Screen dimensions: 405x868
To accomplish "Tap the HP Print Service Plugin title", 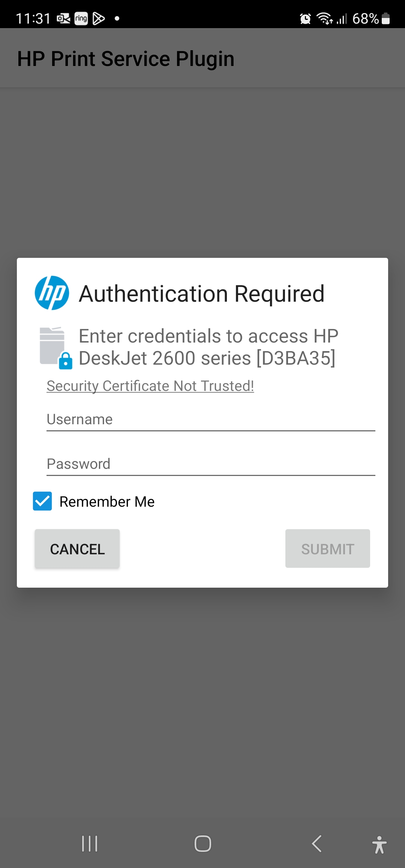I will [126, 59].
